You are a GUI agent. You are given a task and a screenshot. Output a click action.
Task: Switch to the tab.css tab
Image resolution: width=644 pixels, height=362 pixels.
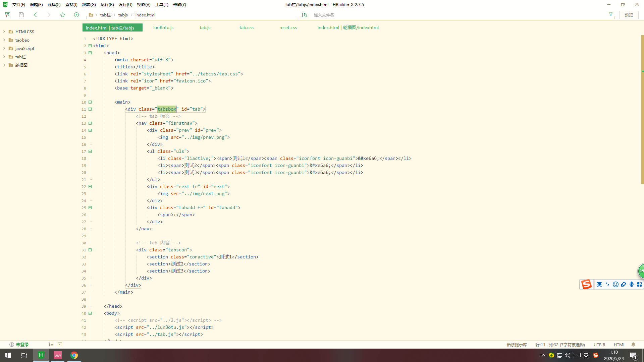click(247, 27)
